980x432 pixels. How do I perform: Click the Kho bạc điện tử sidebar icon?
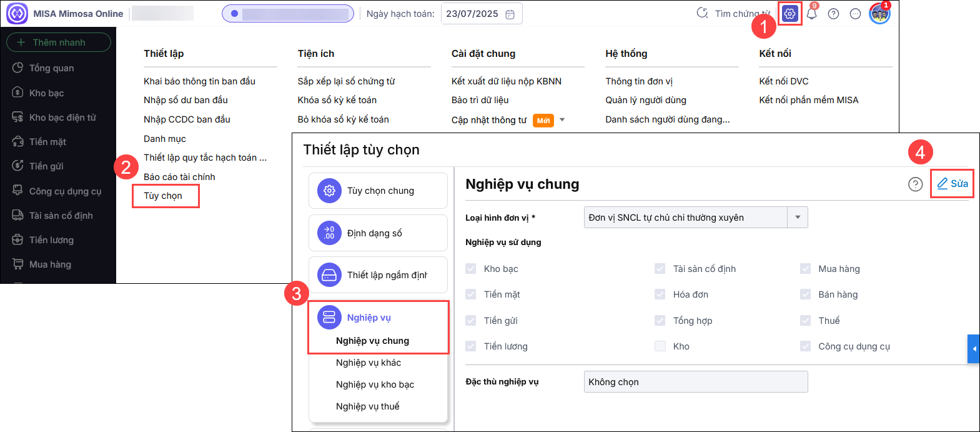(x=17, y=117)
